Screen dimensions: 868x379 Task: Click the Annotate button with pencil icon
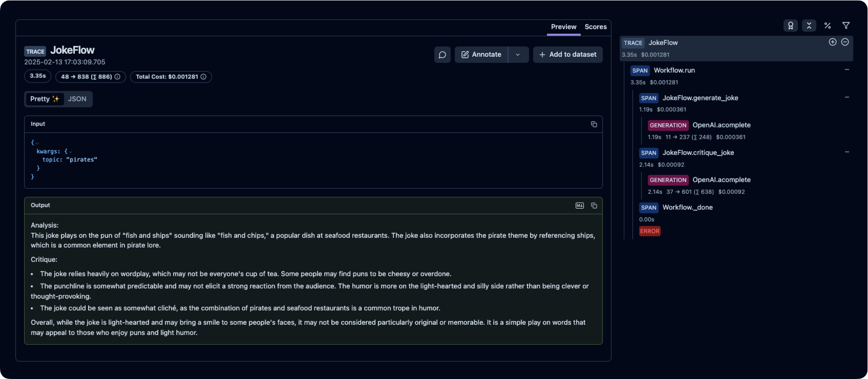(481, 55)
